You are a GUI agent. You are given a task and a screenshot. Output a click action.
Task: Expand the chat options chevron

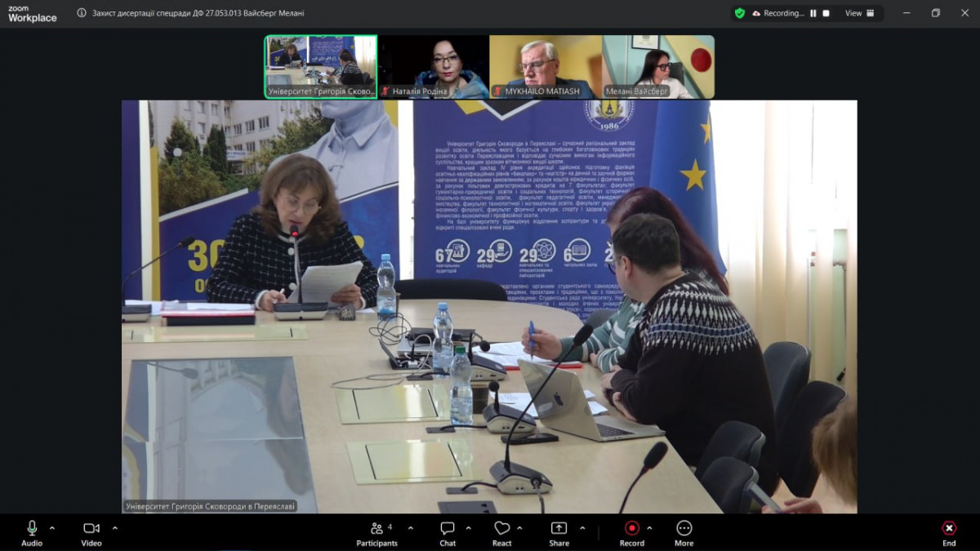pos(468,527)
